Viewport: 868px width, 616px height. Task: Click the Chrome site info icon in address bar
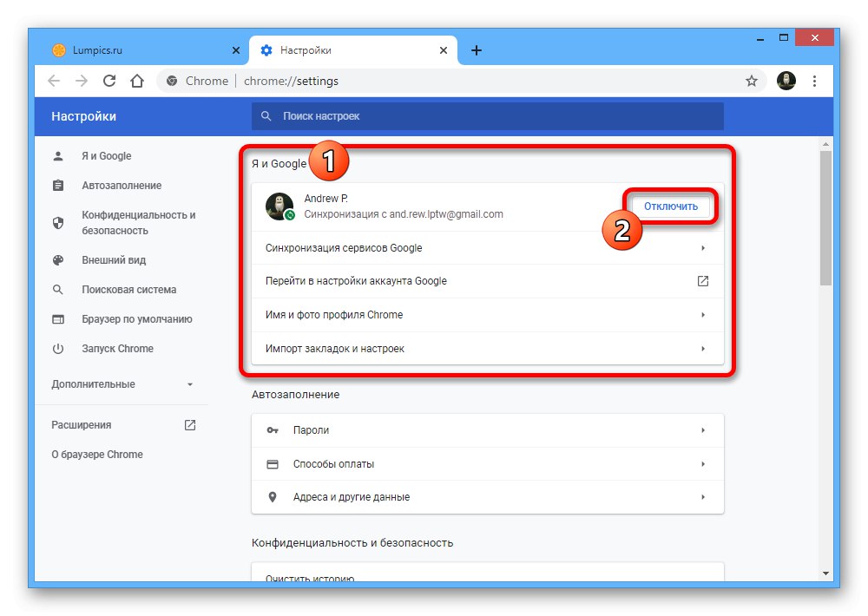tap(172, 81)
